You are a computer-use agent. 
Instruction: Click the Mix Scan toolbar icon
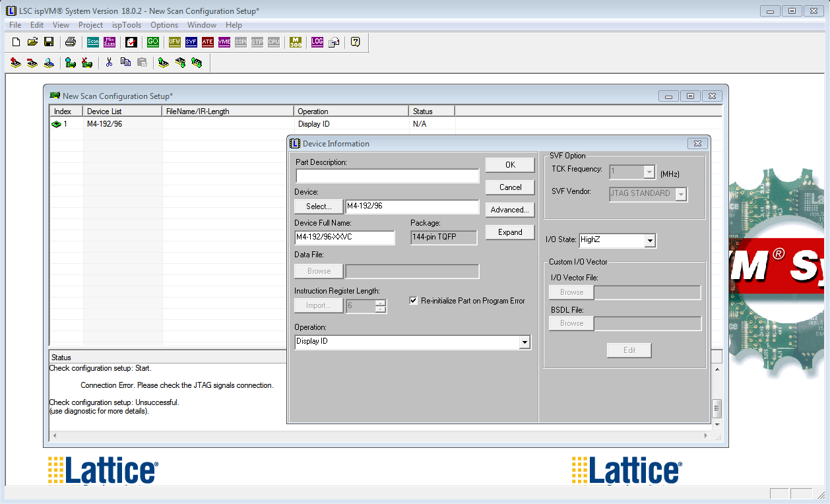(110, 42)
